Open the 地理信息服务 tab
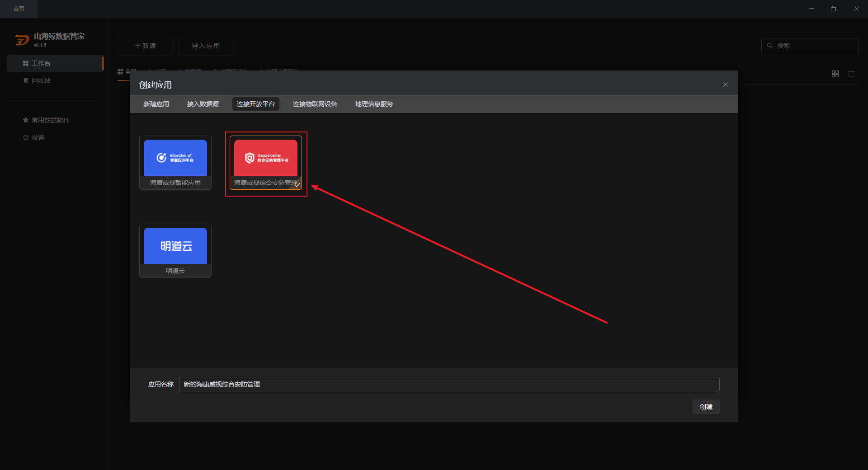 [374, 104]
